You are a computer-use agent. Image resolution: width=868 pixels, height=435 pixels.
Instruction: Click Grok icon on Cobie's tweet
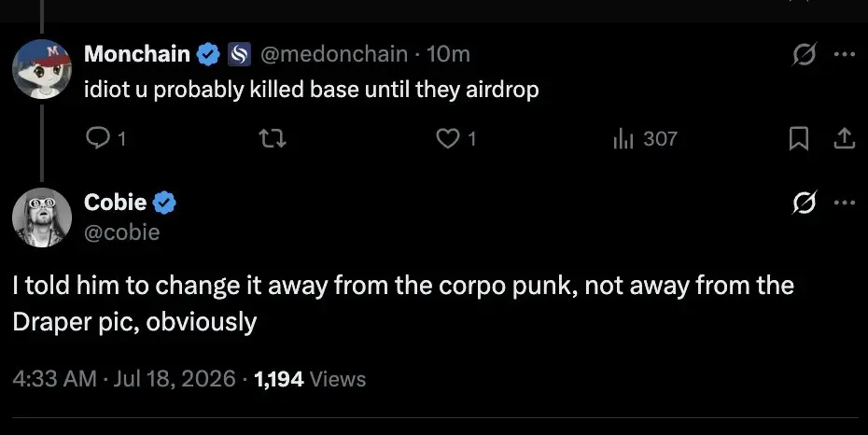click(805, 203)
